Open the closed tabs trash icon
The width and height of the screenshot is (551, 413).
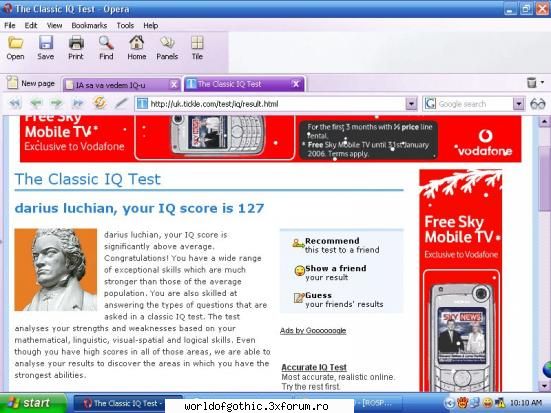pos(532,83)
